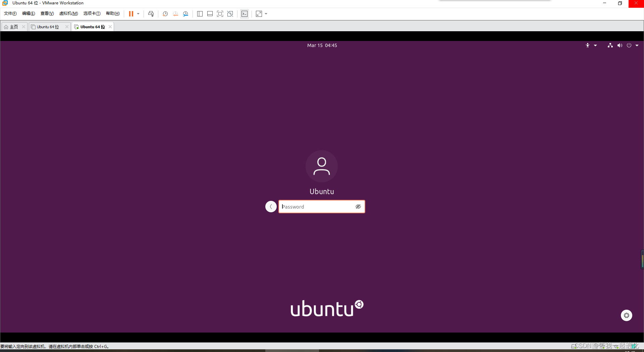Screen dimensions: 644x352
Task: Pause the virtual machine
Action: coord(131,14)
